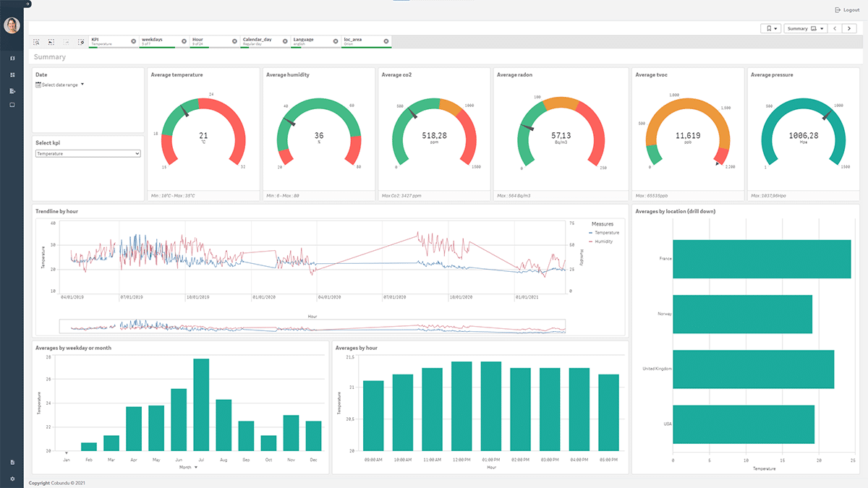Expand the Select date range picker
868x488 pixels.
coord(60,85)
